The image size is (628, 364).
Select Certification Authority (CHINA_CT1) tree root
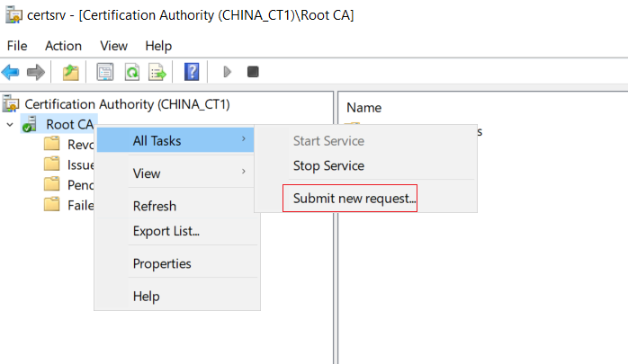tap(127, 104)
